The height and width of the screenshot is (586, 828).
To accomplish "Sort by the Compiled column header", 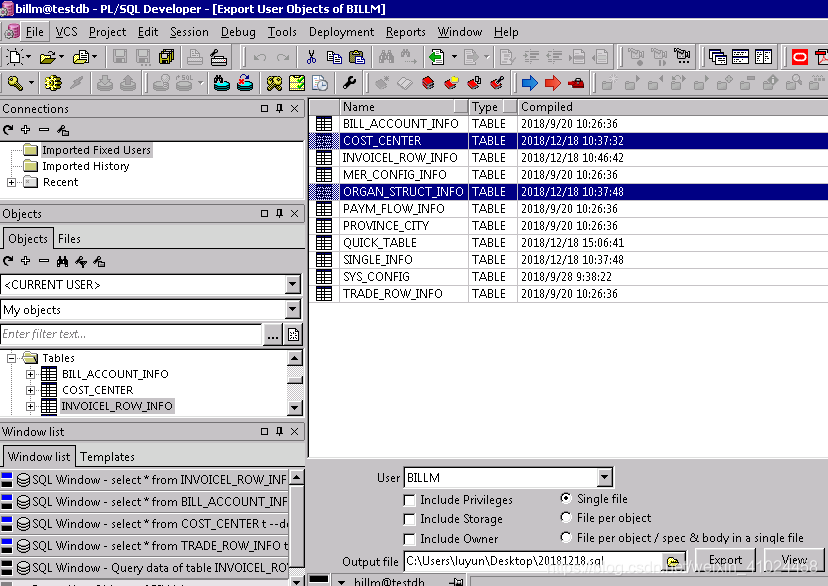I will pyautogui.click(x=672, y=107).
